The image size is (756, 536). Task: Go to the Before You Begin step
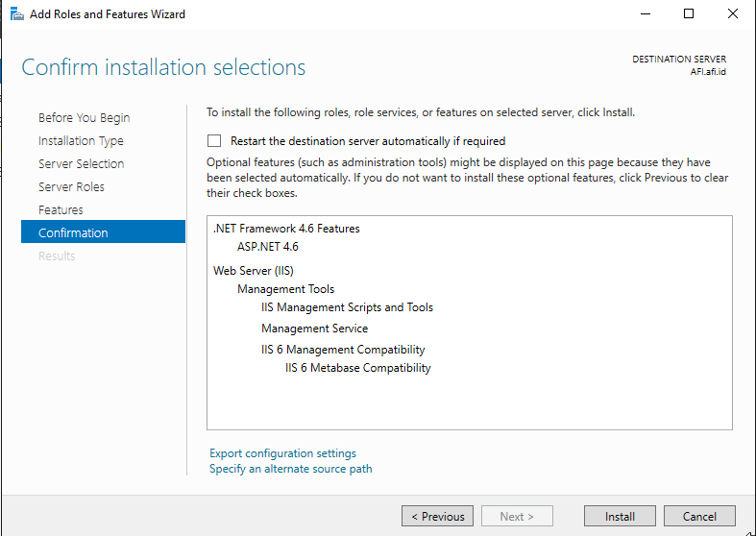(x=84, y=117)
